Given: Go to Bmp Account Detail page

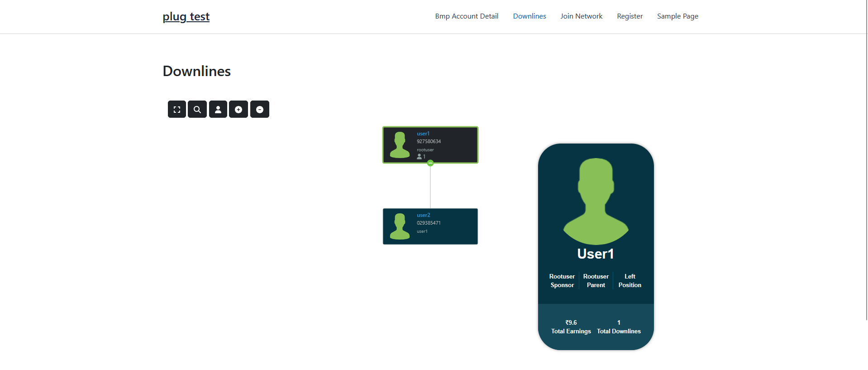Looking at the screenshot, I should coord(467,16).
